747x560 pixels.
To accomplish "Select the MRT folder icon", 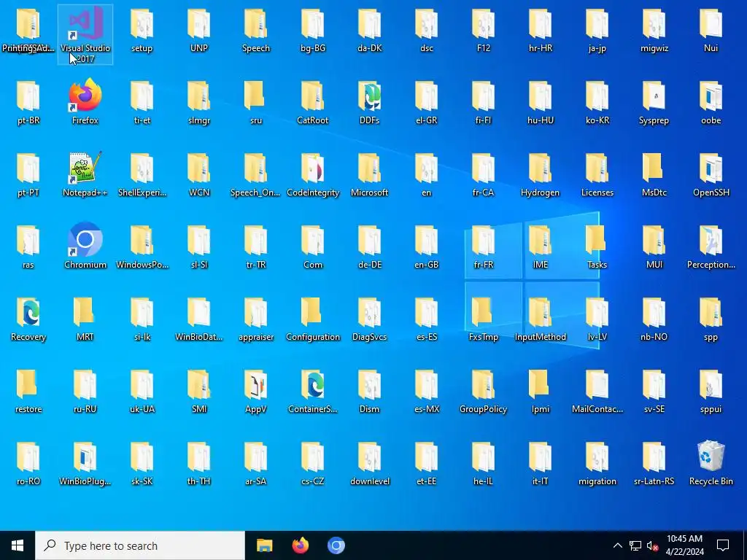I will point(85,319).
